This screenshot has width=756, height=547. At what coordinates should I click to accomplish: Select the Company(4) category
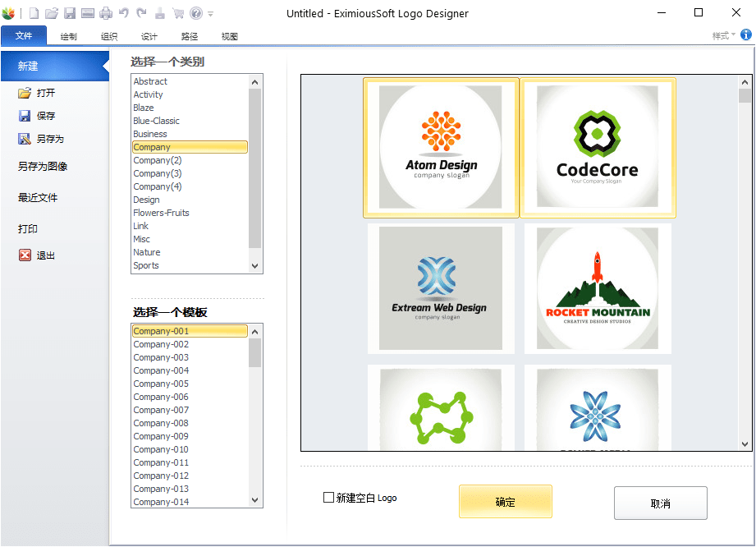coord(190,186)
